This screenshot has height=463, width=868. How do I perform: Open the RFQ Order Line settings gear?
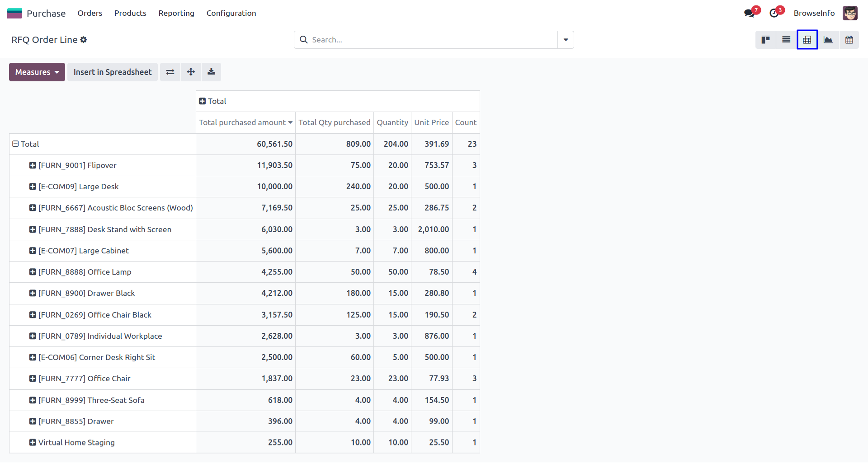[x=84, y=40]
